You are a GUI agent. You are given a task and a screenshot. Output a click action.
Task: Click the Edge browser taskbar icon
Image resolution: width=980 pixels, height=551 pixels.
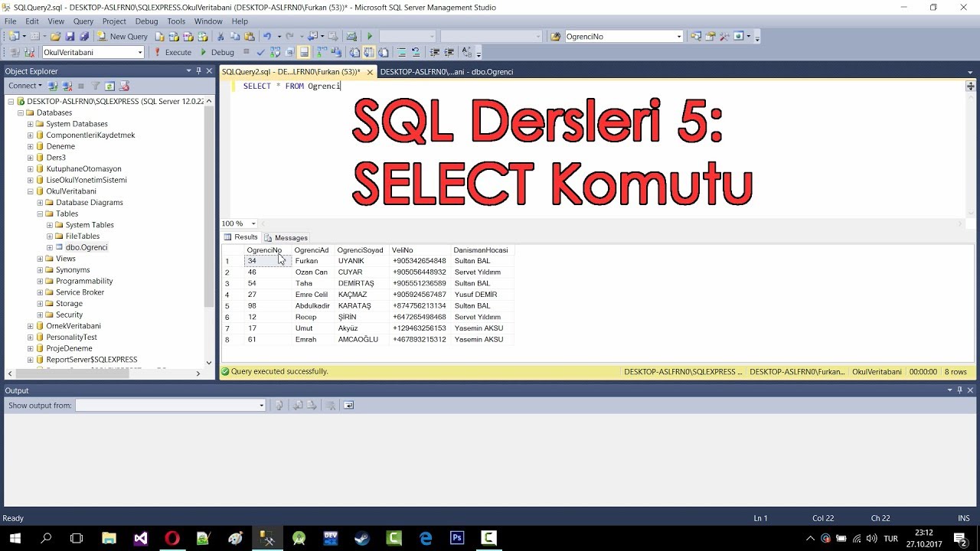coord(426,538)
